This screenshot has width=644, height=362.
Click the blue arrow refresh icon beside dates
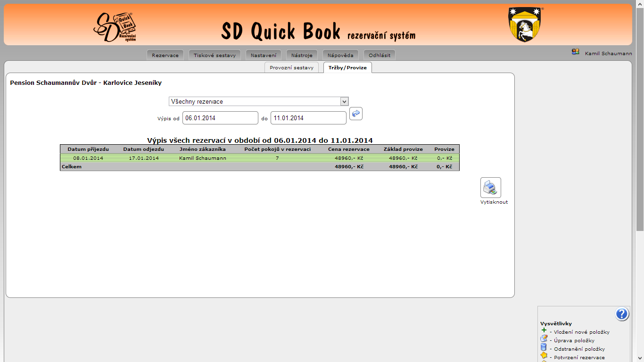pyautogui.click(x=356, y=114)
